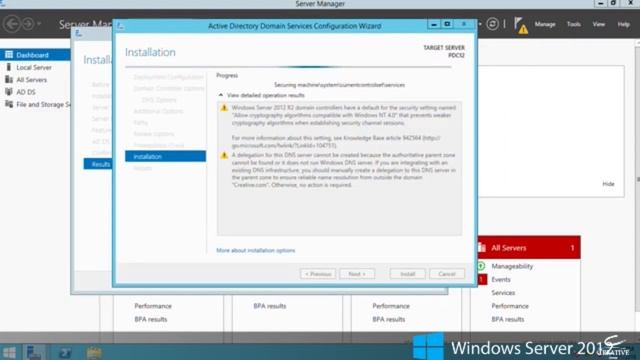Click Events in All Servers tile
The image size is (640, 360).
coord(501,280)
